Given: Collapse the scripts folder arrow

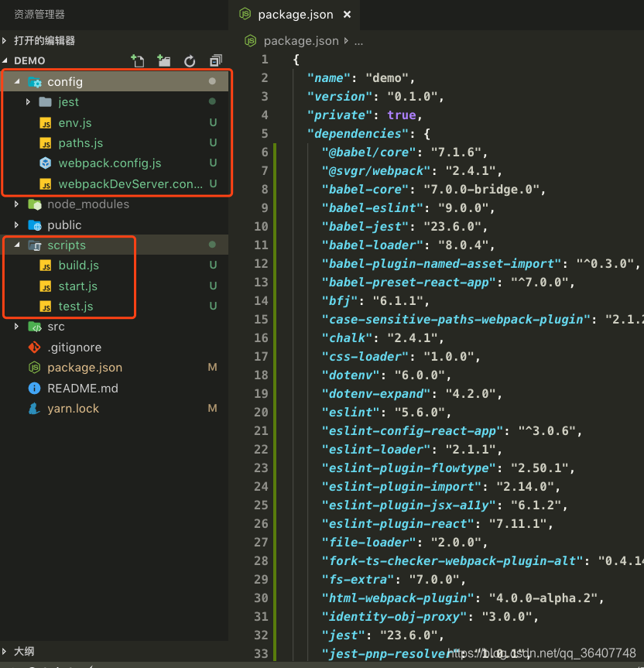Looking at the screenshot, I should [x=17, y=245].
